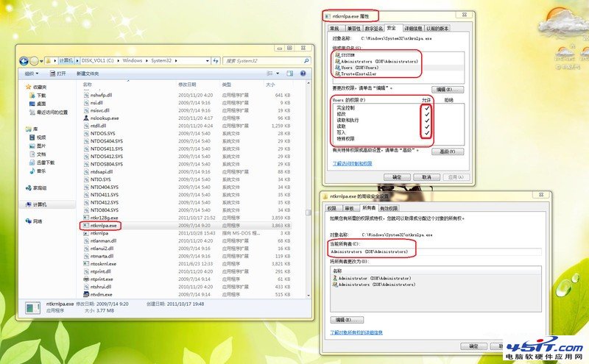589x364 pixels.
Task: Open 视频 library icon in sidebar
Action: (32, 138)
